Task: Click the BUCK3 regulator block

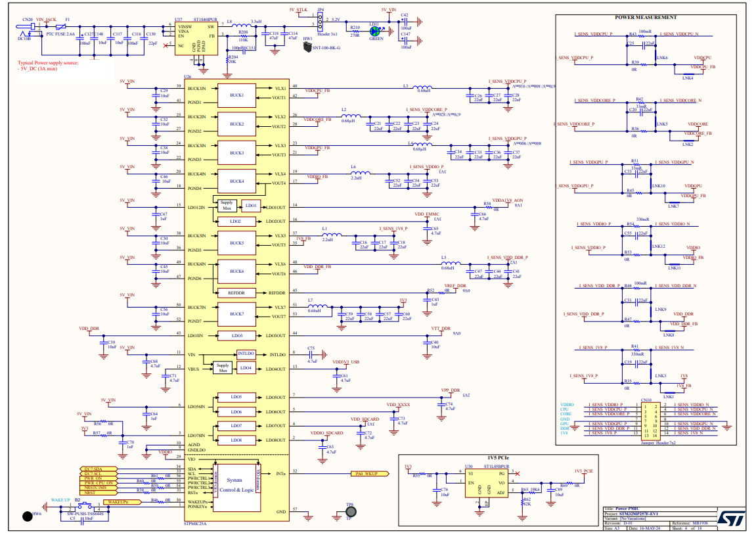Action: [236, 153]
